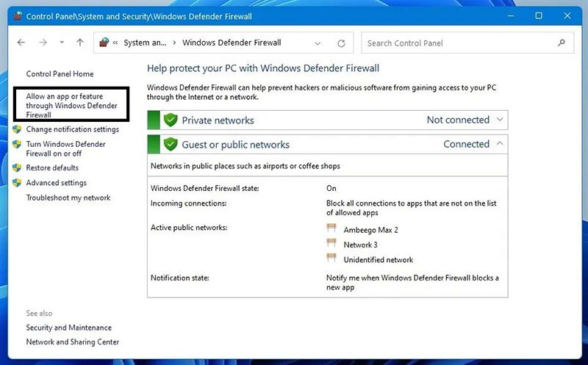Click the forward navigation arrow
The height and width of the screenshot is (365, 588).
43,43
